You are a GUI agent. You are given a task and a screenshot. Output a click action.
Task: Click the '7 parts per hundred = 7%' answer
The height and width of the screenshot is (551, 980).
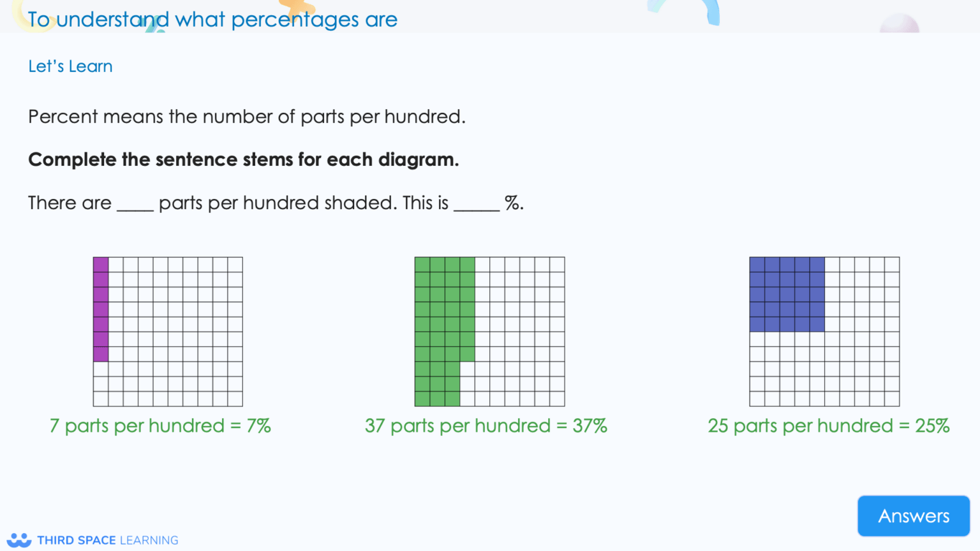(160, 425)
